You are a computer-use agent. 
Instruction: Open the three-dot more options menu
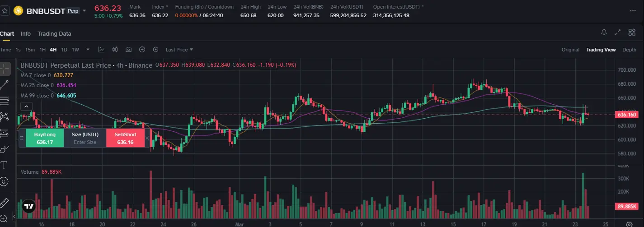633,10
